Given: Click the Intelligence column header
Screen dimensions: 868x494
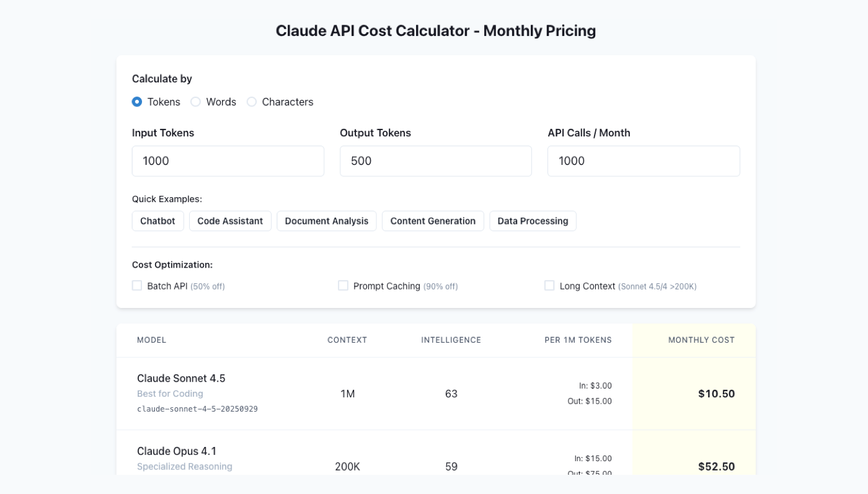Looking at the screenshot, I should coord(451,340).
